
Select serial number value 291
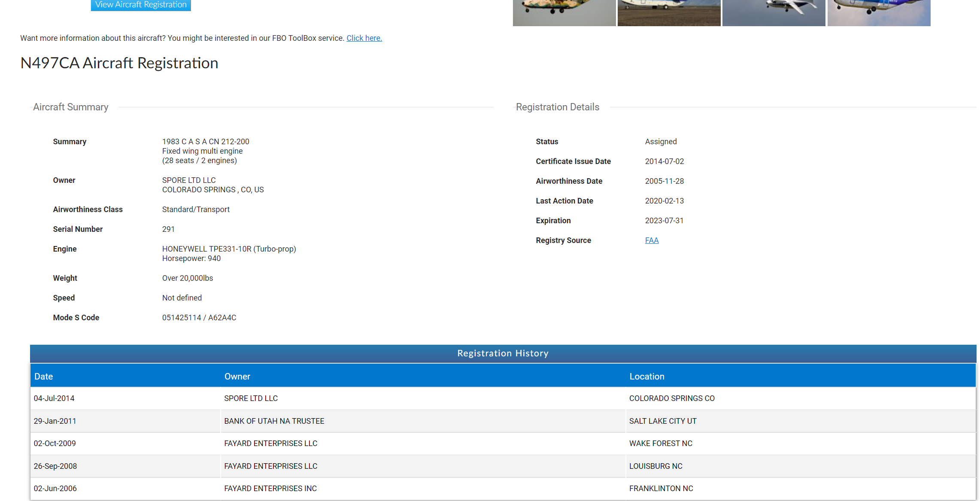tap(168, 229)
